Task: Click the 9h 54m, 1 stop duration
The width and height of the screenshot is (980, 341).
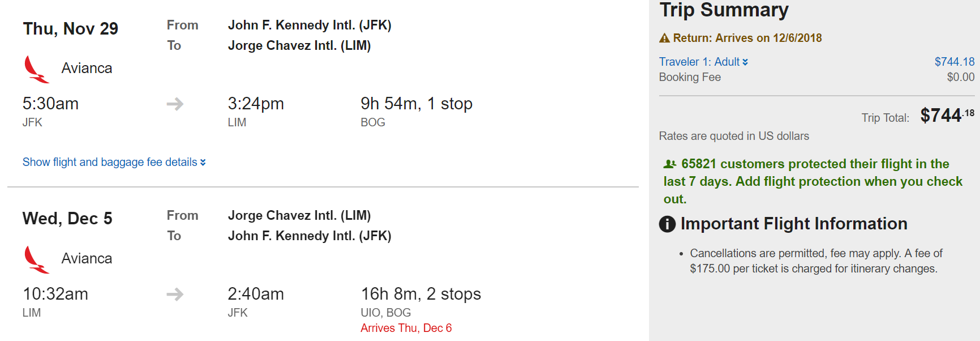Action: click(x=416, y=104)
